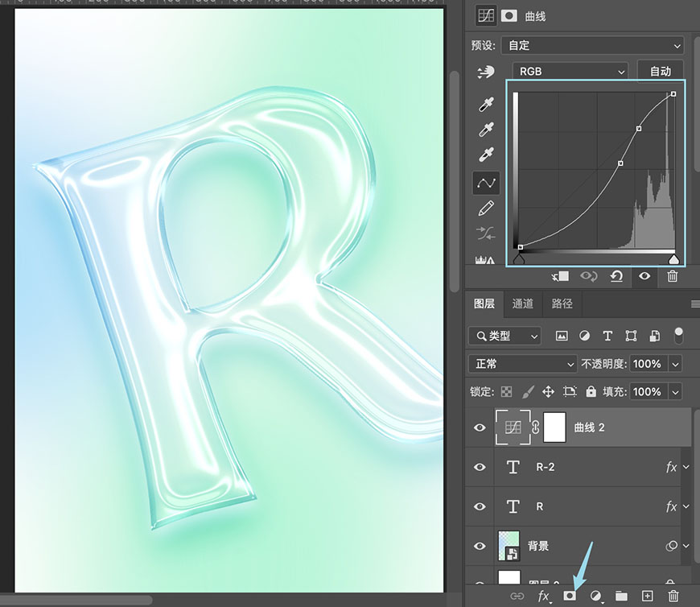Click the 自动 auto button
This screenshot has width=700, height=607.
pos(661,72)
